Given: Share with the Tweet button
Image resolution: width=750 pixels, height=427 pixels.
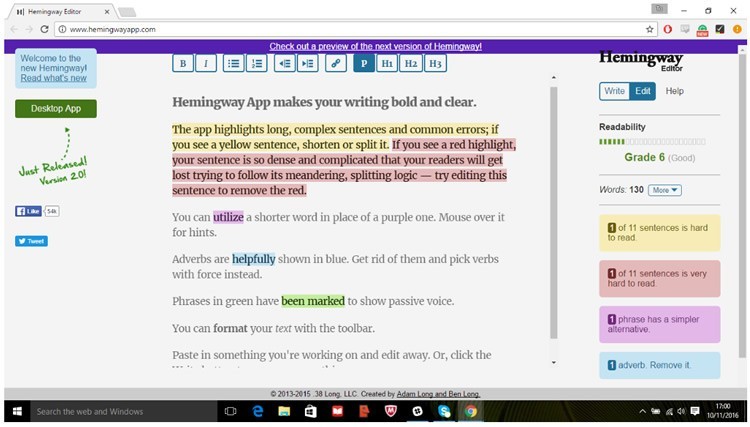Looking at the screenshot, I should (32, 241).
